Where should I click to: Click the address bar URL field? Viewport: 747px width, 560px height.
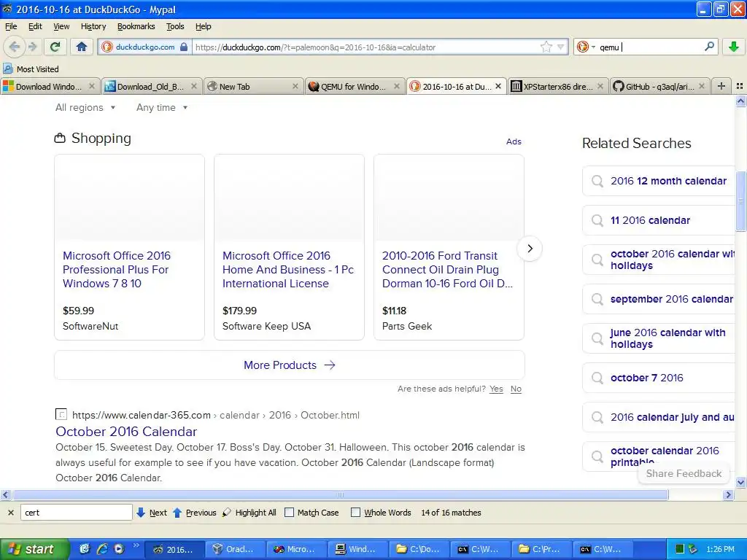(x=367, y=47)
